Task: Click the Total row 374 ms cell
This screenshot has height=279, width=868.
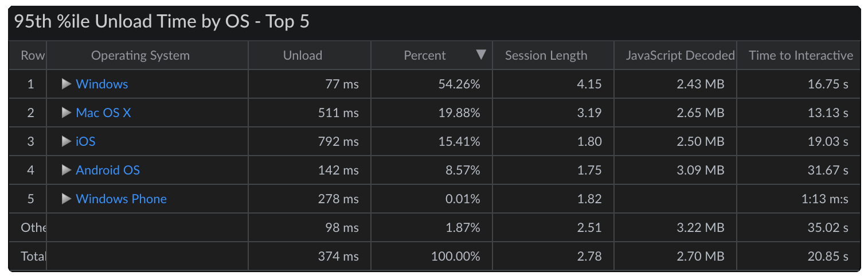Action: pos(338,257)
